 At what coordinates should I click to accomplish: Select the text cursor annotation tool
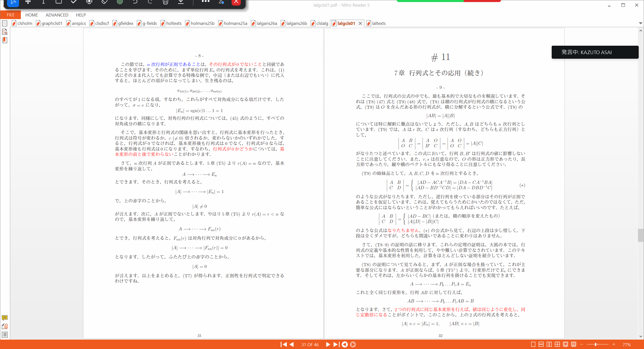point(43,2)
